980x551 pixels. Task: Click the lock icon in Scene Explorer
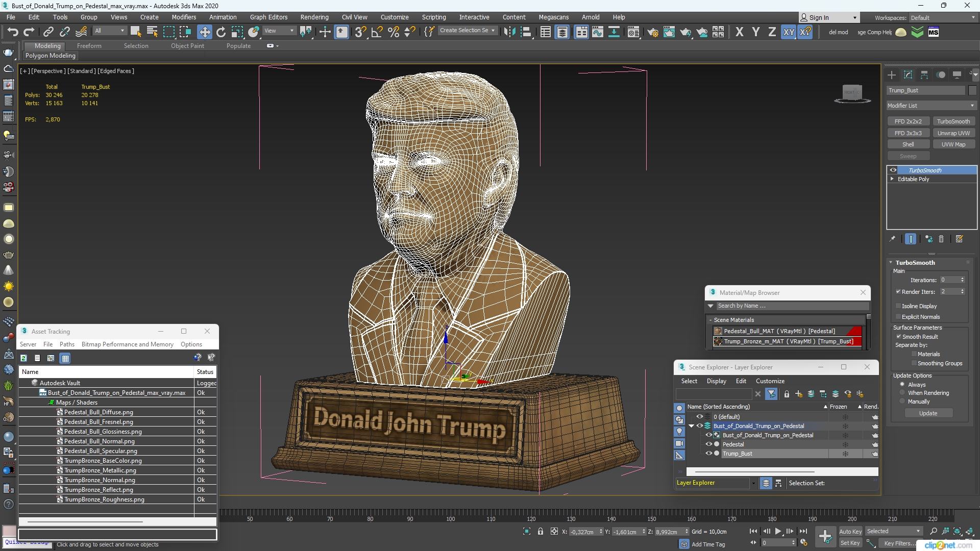click(x=787, y=394)
